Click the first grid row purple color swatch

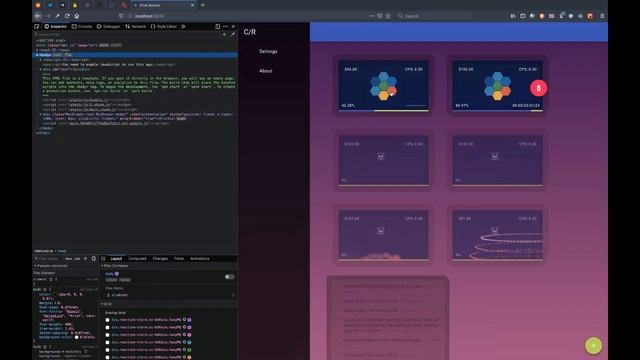[189, 320]
